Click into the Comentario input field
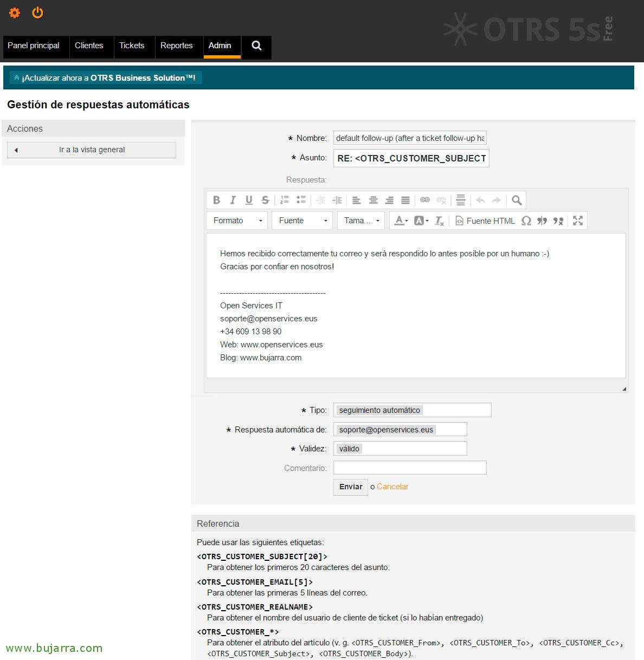Image resolution: width=644 pixels, height=660 pixels. [x=410, y=468]
